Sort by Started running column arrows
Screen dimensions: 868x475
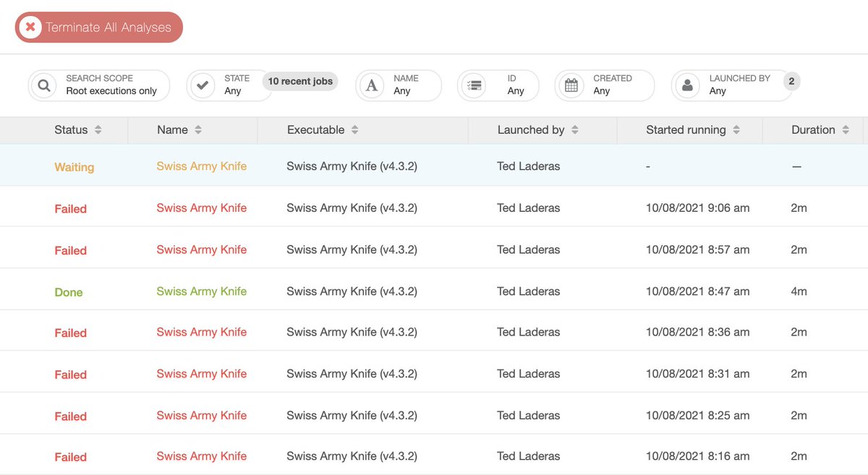point(736,130)
